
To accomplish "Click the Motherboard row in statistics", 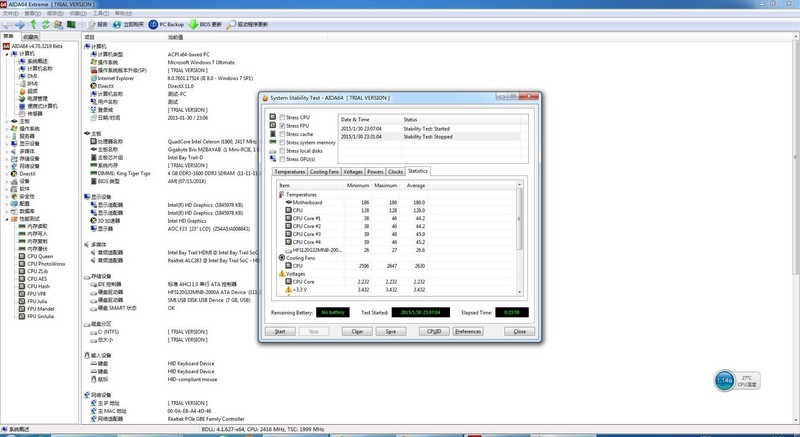I will click(398, 202).
